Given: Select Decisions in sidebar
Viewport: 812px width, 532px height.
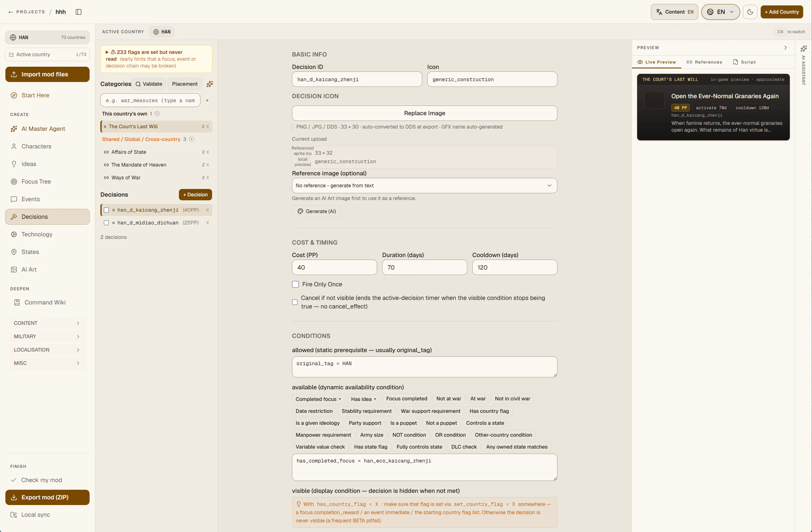Looking at the screenshot, I should pyautogui.click(x=47, y=217).
